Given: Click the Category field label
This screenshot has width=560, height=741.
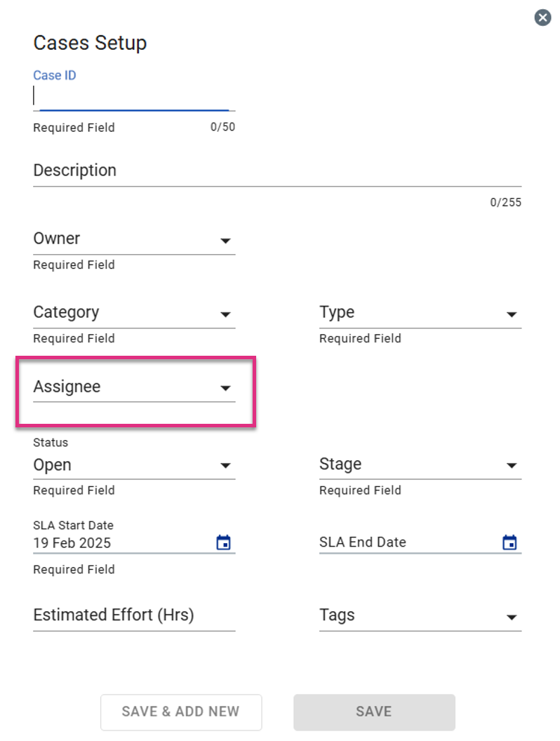Looking at the screenshot, I should 66,312.
